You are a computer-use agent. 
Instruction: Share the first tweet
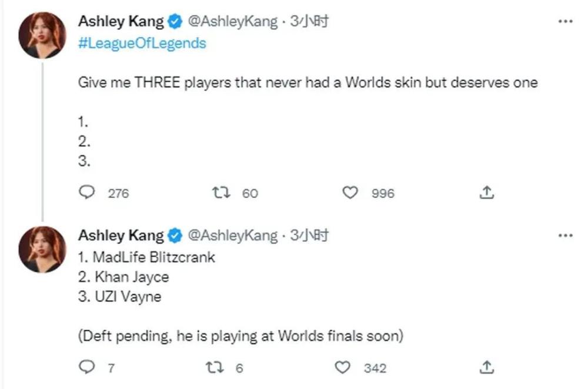tap(487, 193)
